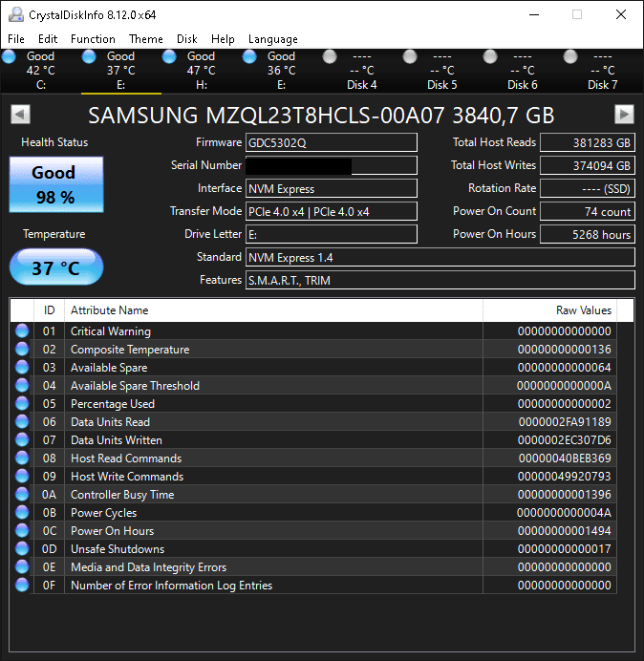This screenshot has height=661, width=644.
Task: Select the Percentage Used attribute name
Action: tap(113, 404)
